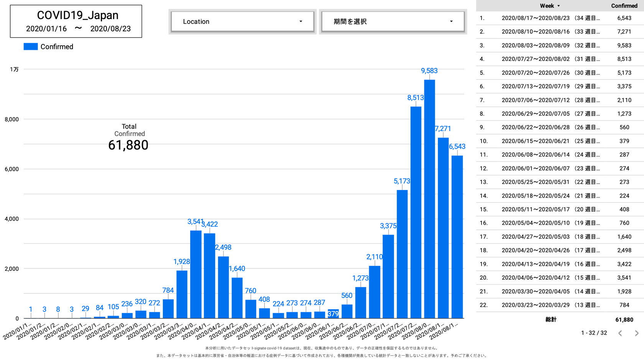Select the 8,513 bar in chart
The width and height of the screenshot is (644, 362).
[416, 213]
